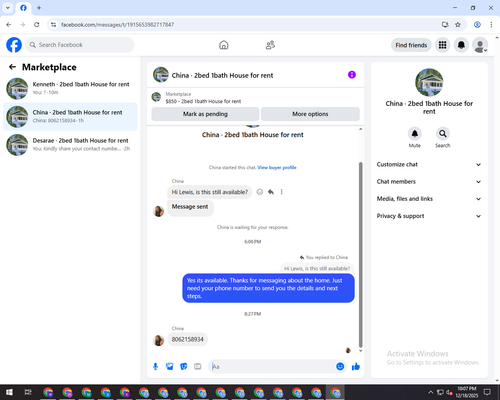Open the Friends icon in top navigation
This screenshot has width=500, height=400.
coord(270,45)
